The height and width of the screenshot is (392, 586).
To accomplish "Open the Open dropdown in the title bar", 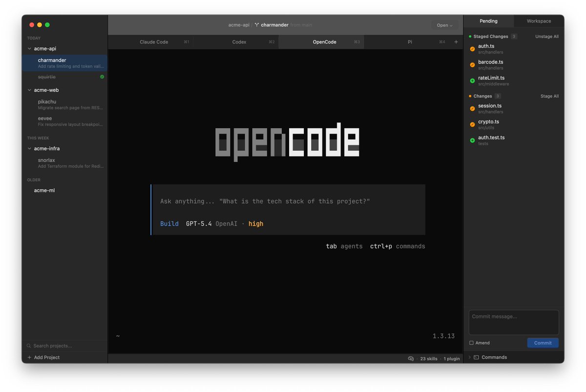I will [x=444, y=25].
